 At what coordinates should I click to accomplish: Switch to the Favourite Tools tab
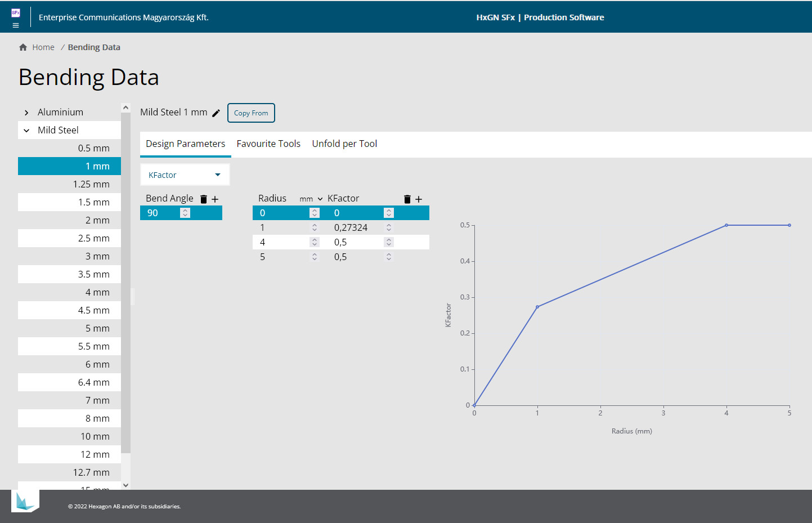point(268,144)
